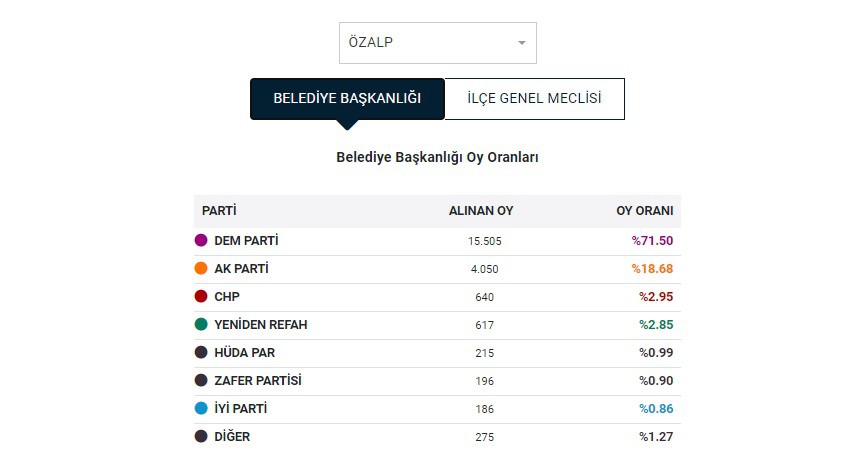Click the İYİ PARTİ %0.86 percentage
The image size is (852, 465).
point(656,409)
